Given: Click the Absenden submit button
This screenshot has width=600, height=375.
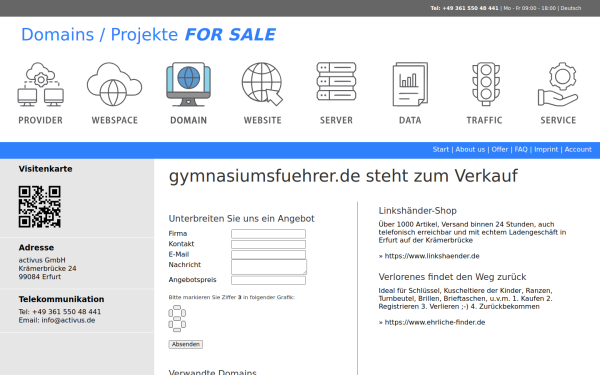Looking at the screenshot, I should pos(186,344).
